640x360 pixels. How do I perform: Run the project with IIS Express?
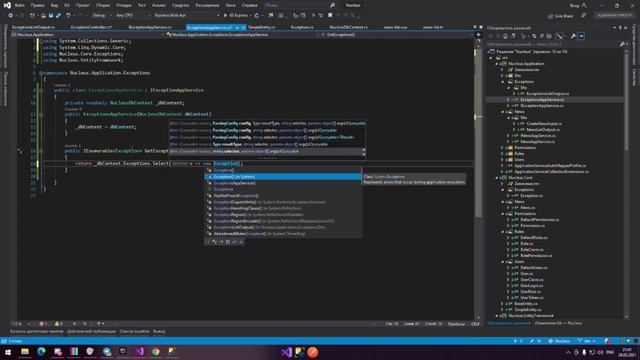236,16
